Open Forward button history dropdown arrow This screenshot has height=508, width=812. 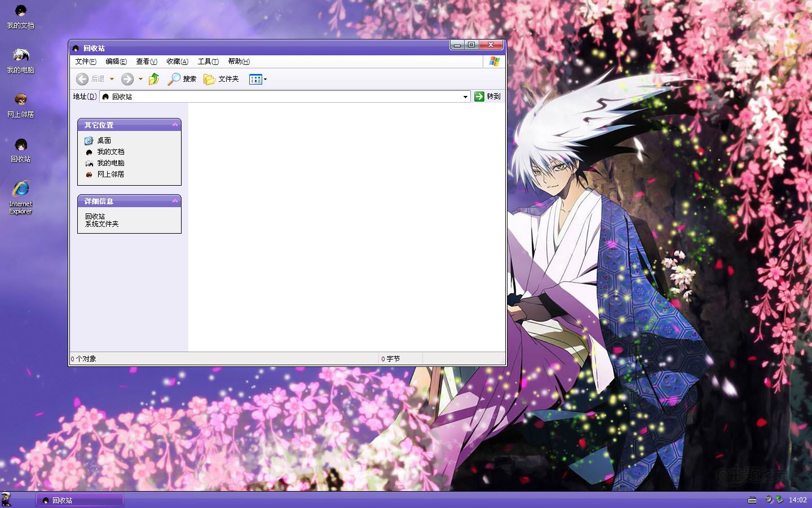(x=140, y=79)
